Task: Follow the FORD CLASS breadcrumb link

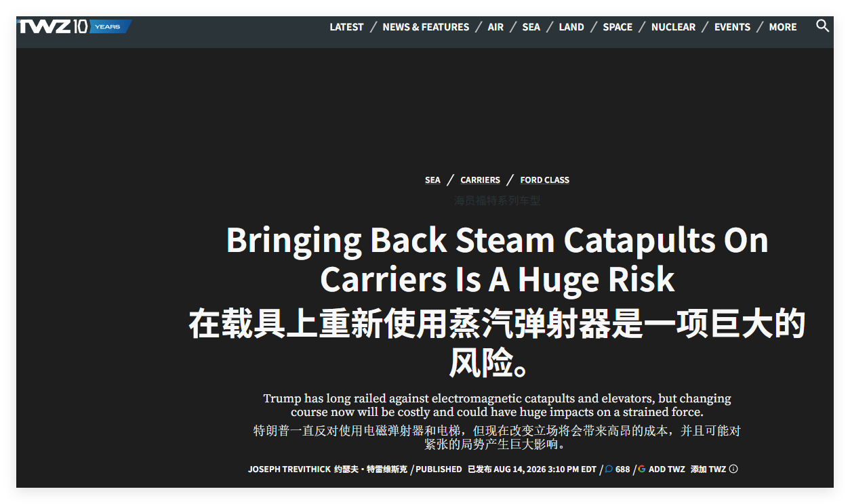Action: (x=544, y=180)
